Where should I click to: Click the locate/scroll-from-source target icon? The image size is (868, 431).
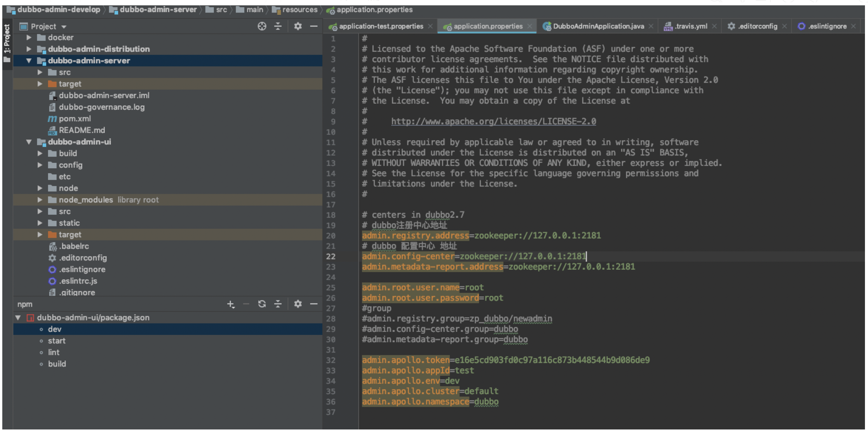pos(262,26)
